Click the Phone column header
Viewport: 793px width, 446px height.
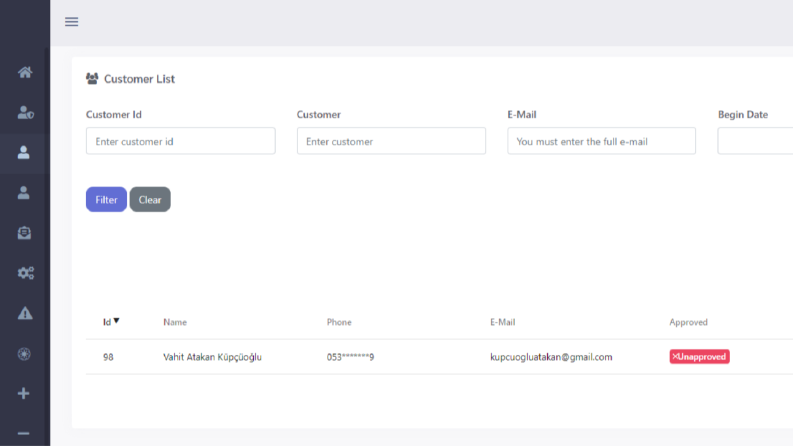339,322
